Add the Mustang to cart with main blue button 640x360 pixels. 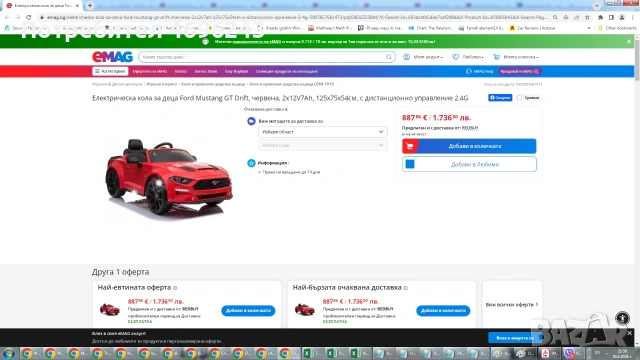point(469,146)
